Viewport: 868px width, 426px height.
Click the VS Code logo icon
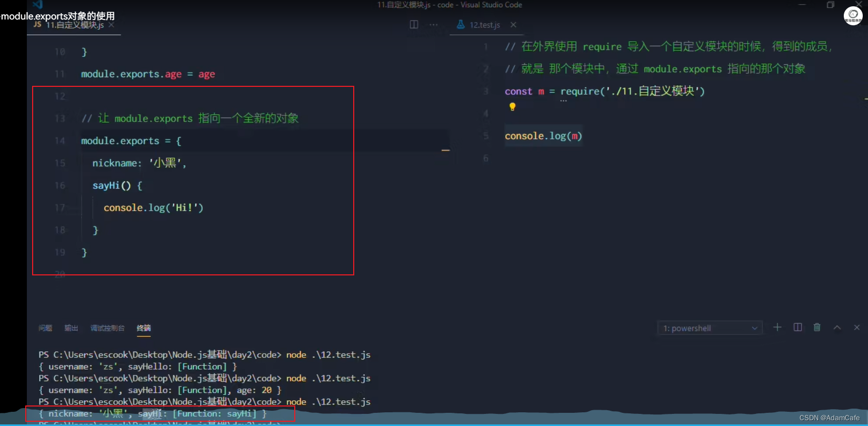click(37, 5)
